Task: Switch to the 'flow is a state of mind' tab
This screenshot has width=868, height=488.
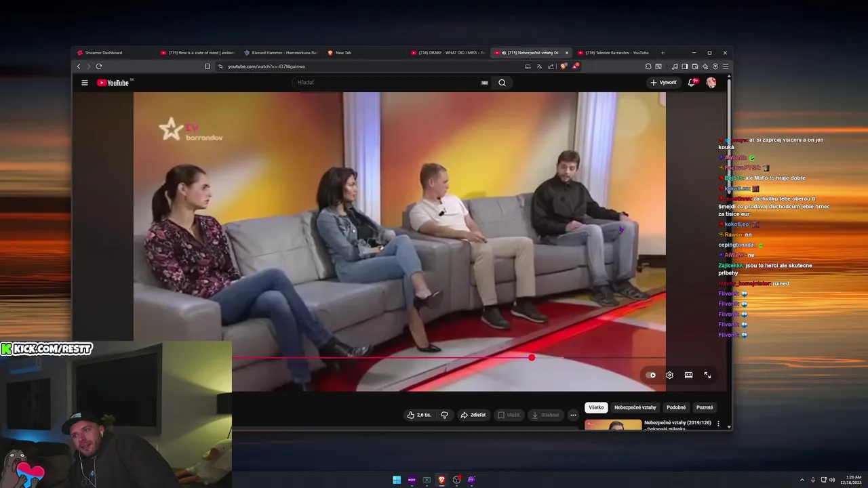Action: (197, 53)
